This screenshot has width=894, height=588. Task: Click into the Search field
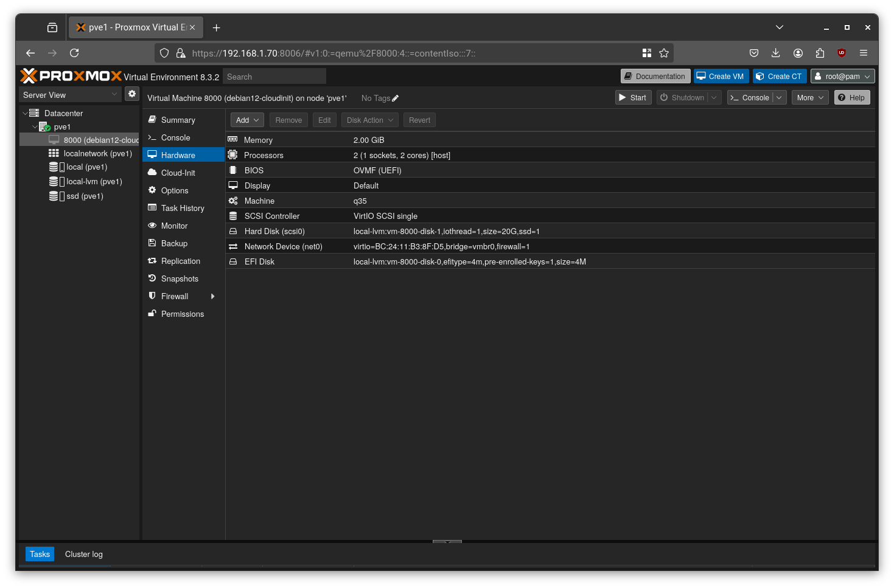point(274,76)
